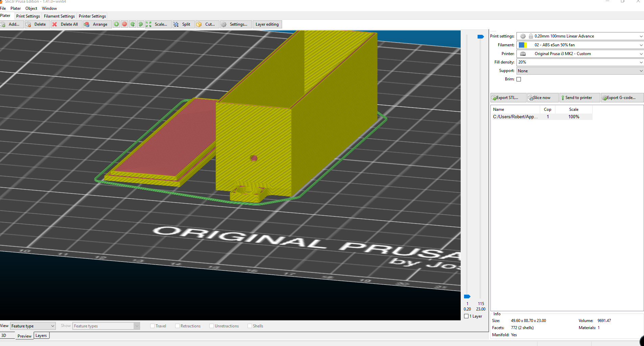The height and width of the screenshot is (346, 644).
Task: Click the Layer editing button
Action: point(267,24)
